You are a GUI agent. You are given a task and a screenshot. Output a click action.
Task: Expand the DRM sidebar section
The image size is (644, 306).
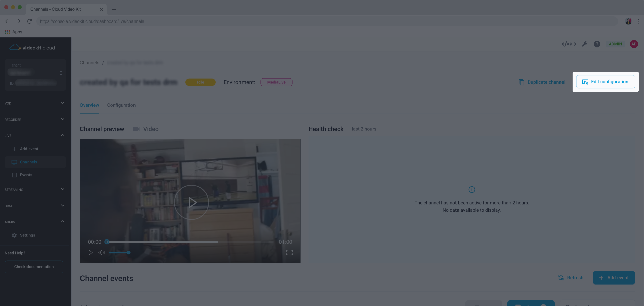pos(35,206)
